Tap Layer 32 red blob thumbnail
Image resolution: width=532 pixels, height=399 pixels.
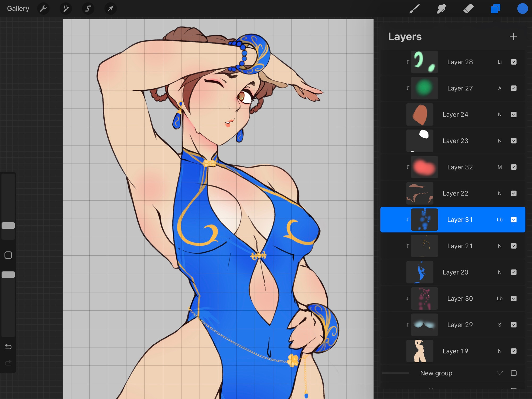pyautogui.click(x=424, y=167)
